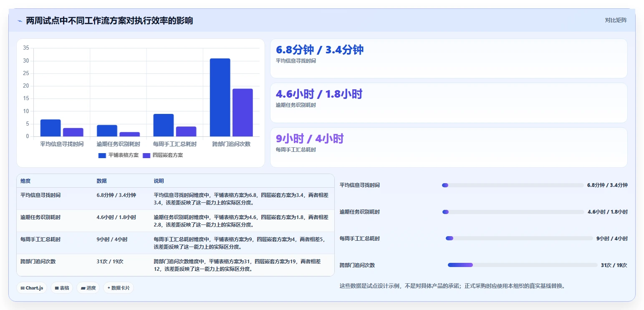This screenshot has width=644, height=310.
Task: Click the 6.8分钟 / 3.4分钟 table cell
Action: [116, 195]
